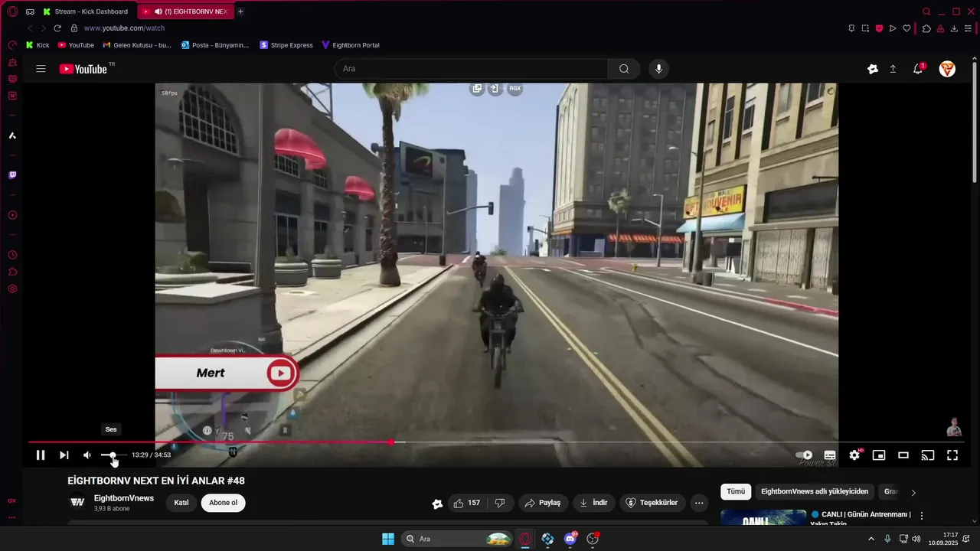
Task: Open the YouTube hamburger guide menu
Action: click(x=41, y=69)
